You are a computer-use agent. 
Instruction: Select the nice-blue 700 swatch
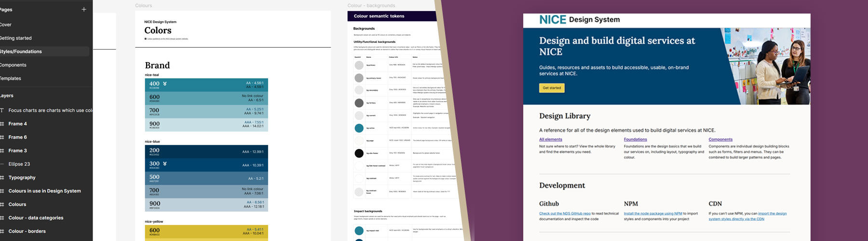pyautogui.click(x=206, y=192)
